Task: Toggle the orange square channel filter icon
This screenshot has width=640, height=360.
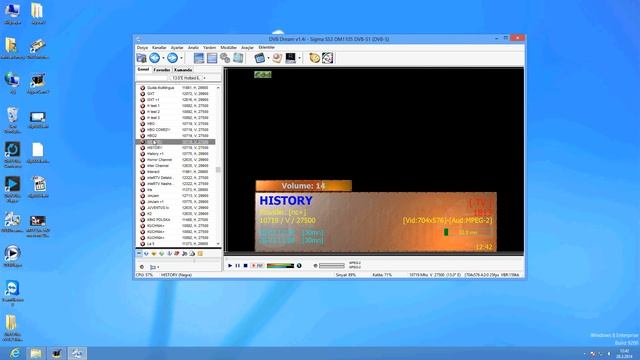Action: (200, 253)
